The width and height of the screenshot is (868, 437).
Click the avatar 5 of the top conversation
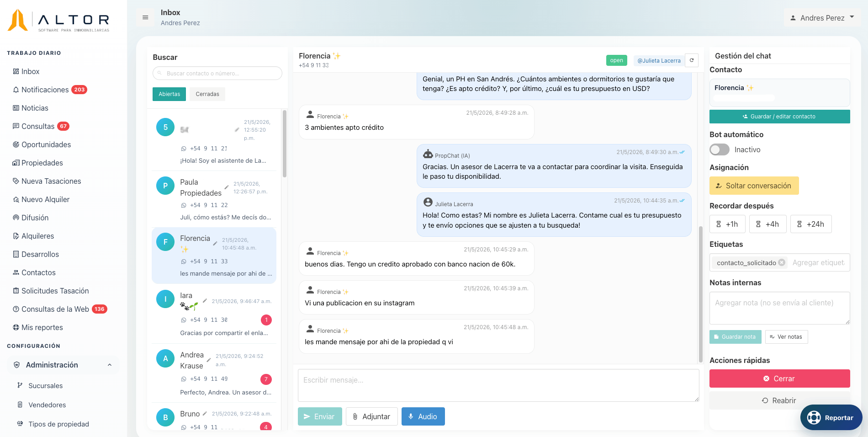(x=165, y=127)
